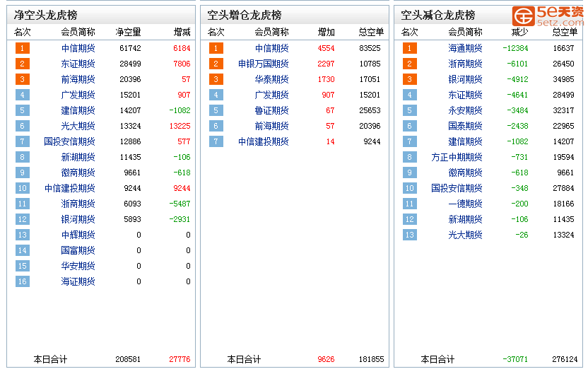Open 鲁证期货 member link
The width and height of the screenshot is (588, 374).
tap(272, 111)
